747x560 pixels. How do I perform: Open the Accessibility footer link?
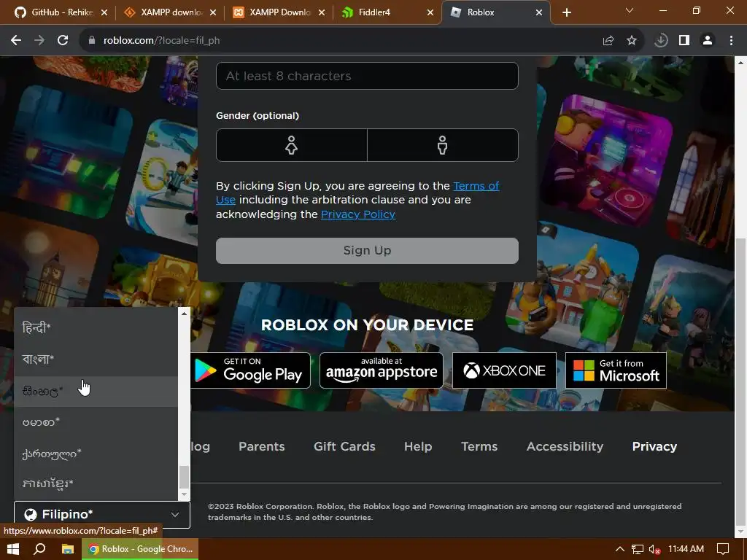coord(565,446)
